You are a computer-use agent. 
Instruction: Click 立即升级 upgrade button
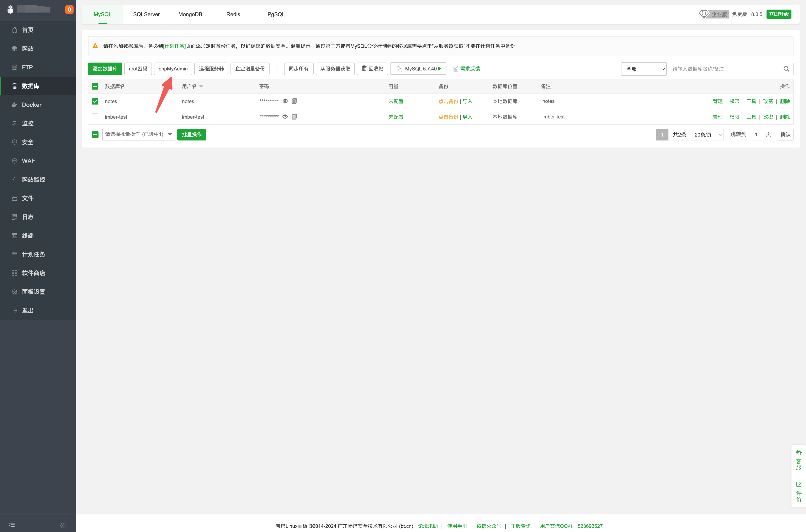tap(779, 14)
